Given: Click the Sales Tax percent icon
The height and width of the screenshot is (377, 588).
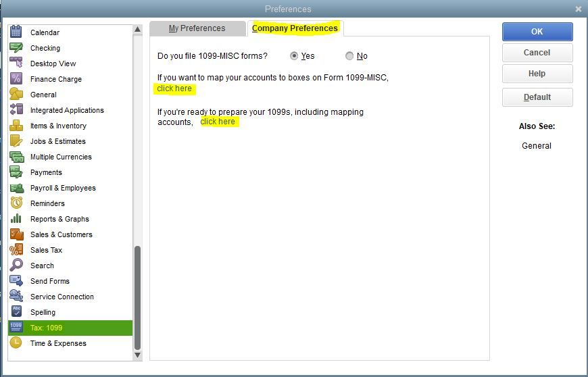Looking at the screenshot, I should [x=16, y=249].
